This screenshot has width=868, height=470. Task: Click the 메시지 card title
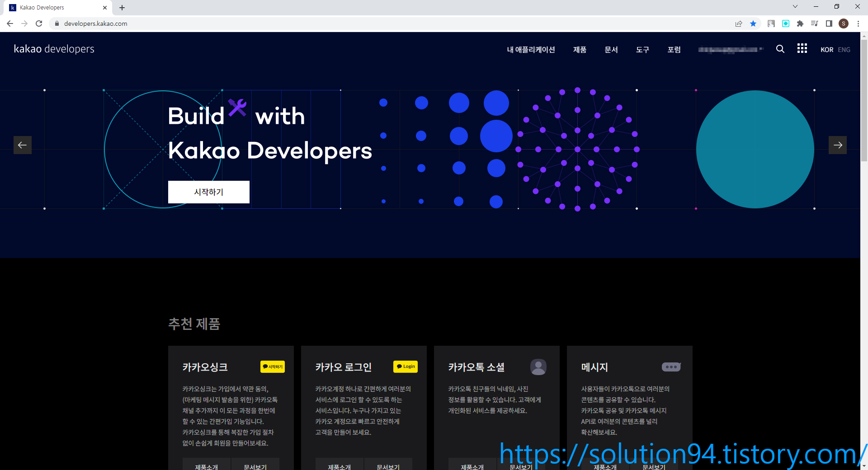tap(594, 367)
